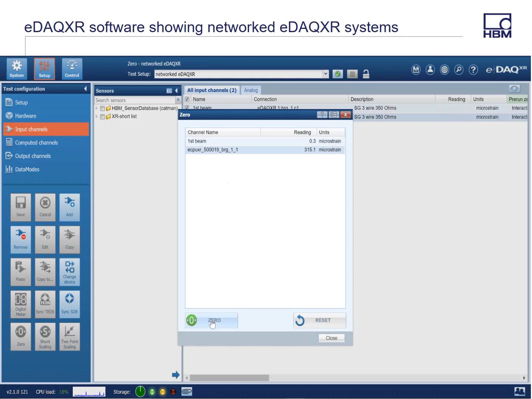This screenshot has height=399, width=532.
Task: Open the Digital Meter
Action: [21, 304]
